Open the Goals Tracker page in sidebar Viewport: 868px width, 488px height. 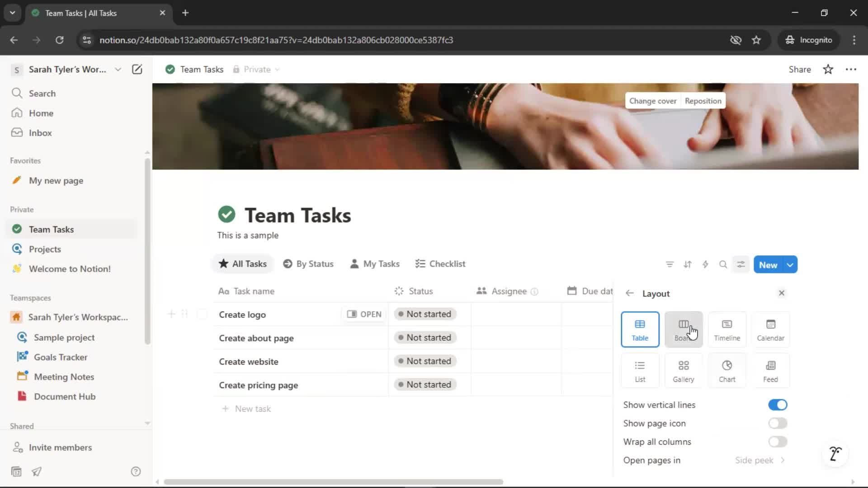(61, 357)
